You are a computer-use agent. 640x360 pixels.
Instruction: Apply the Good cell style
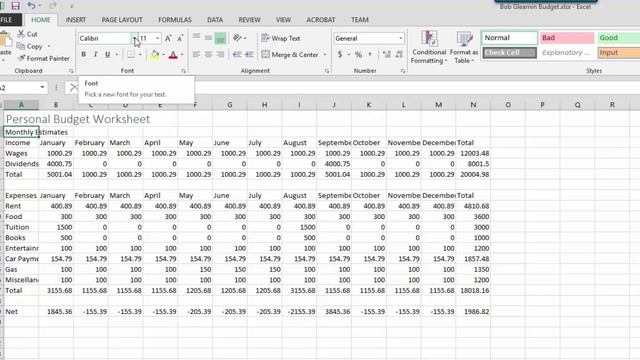coord(618,38)
